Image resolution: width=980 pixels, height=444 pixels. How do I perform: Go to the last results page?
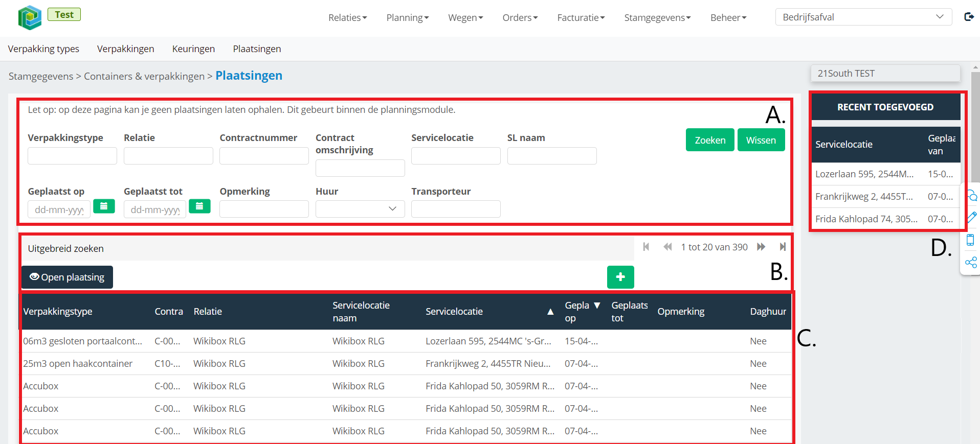coord(783,247)
